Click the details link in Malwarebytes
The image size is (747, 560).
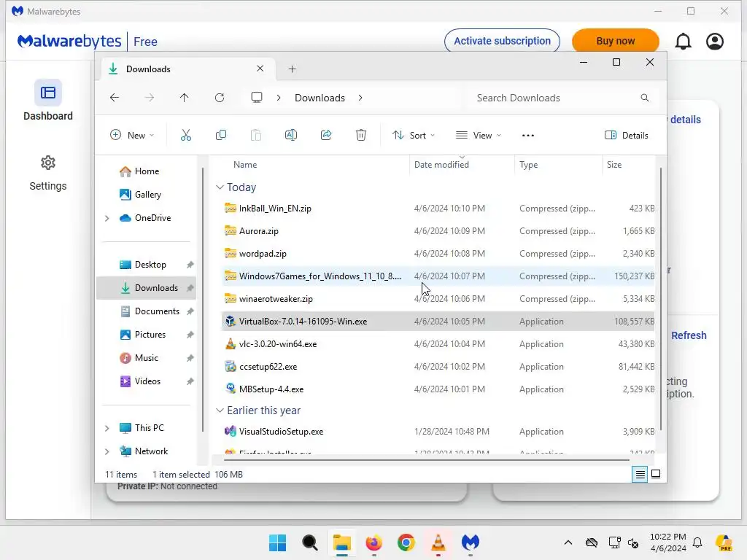[686, 120]
